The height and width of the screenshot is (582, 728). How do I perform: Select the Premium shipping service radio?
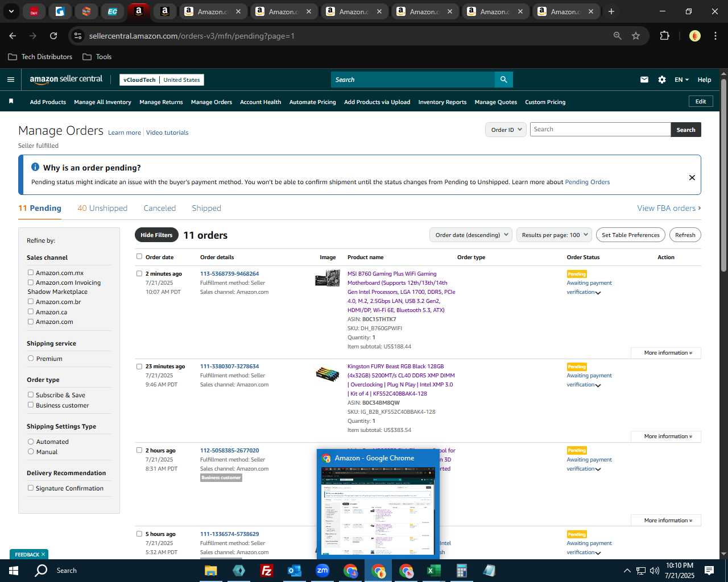pyautogui.click(x=31, y=358)
